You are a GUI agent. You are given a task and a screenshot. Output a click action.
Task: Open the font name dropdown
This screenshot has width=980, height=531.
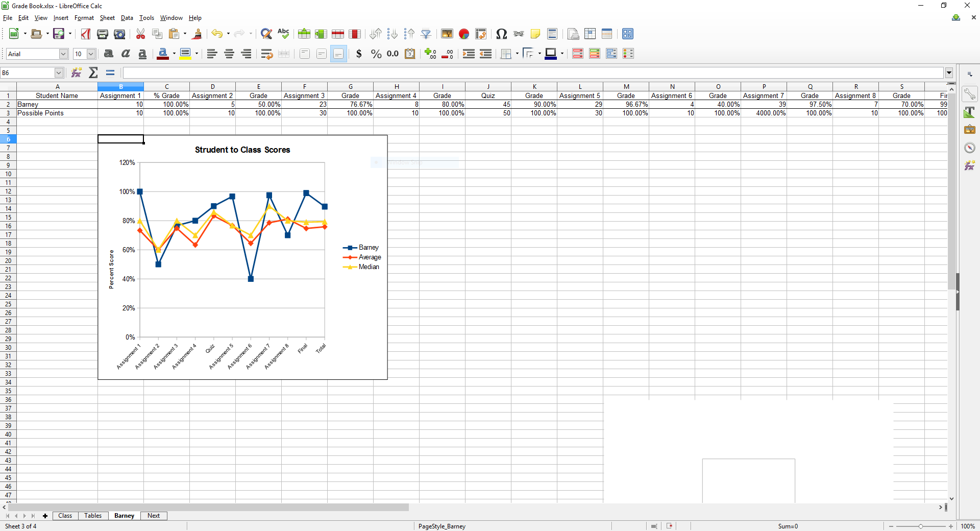63,54
